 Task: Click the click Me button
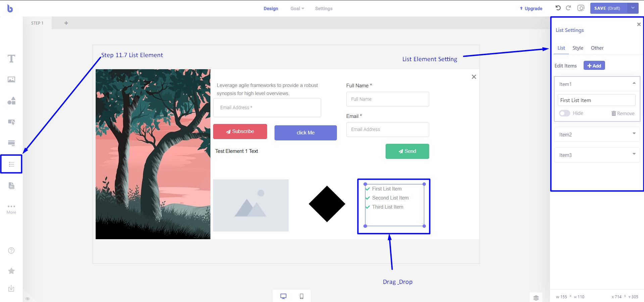[x=305, y=133]
